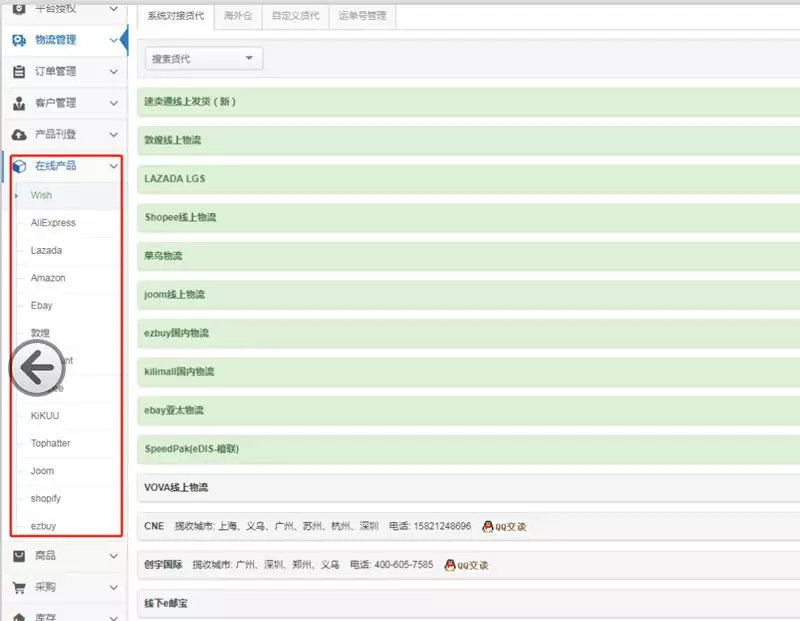Screen dimensions: 800x621
Task: Expand the 订单管理 menu section
Action: 113,72
